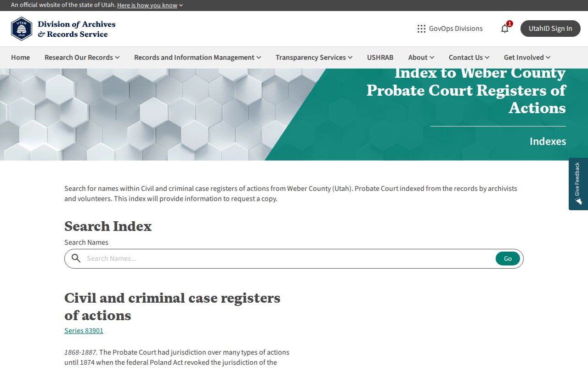Click the Utah state archives beehive logo
Screen dimensions: 588x368
[22, 29]
